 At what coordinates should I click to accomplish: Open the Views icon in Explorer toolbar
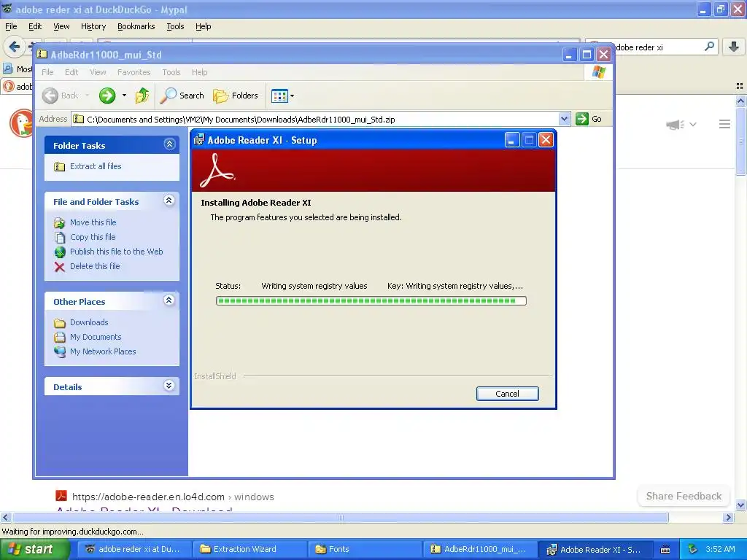pyautogui.click(x=279, y=96)
